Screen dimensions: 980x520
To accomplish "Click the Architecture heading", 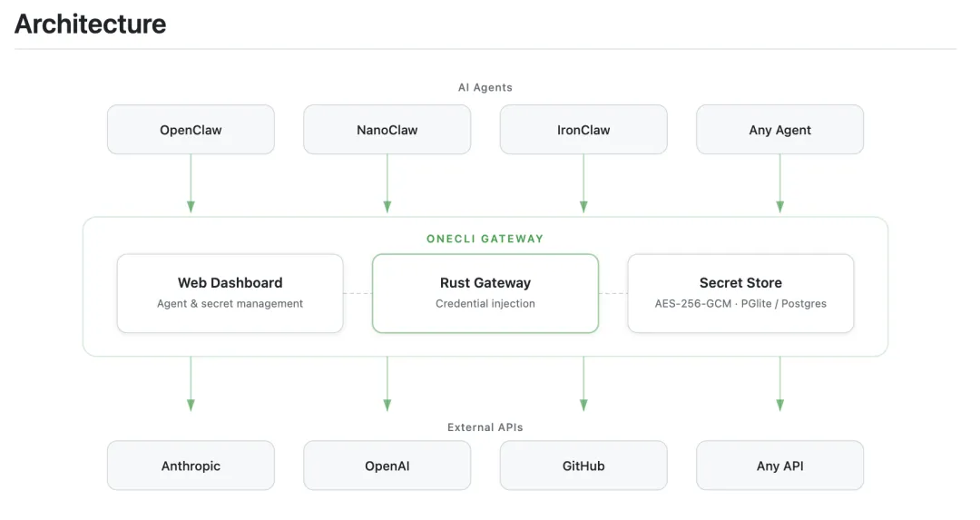I will [91, 24].
